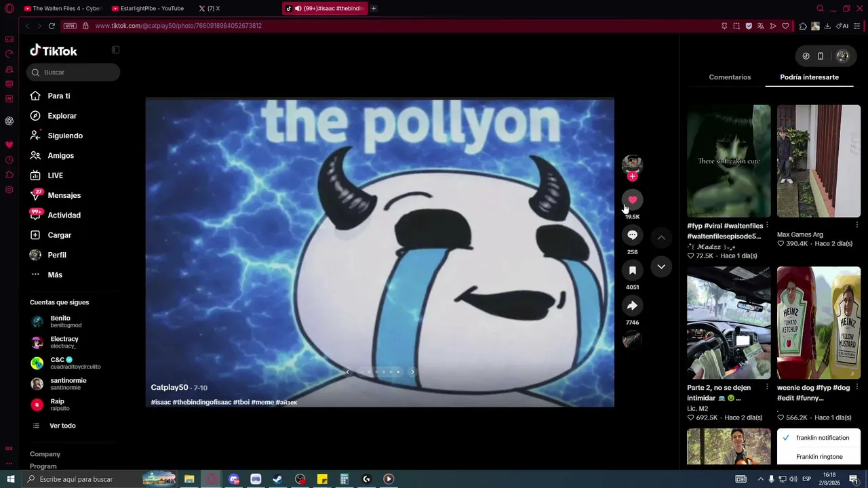Click the #thebindingofisaac hashtag
This screenshot has height=488, width=868.
[202, 402]
